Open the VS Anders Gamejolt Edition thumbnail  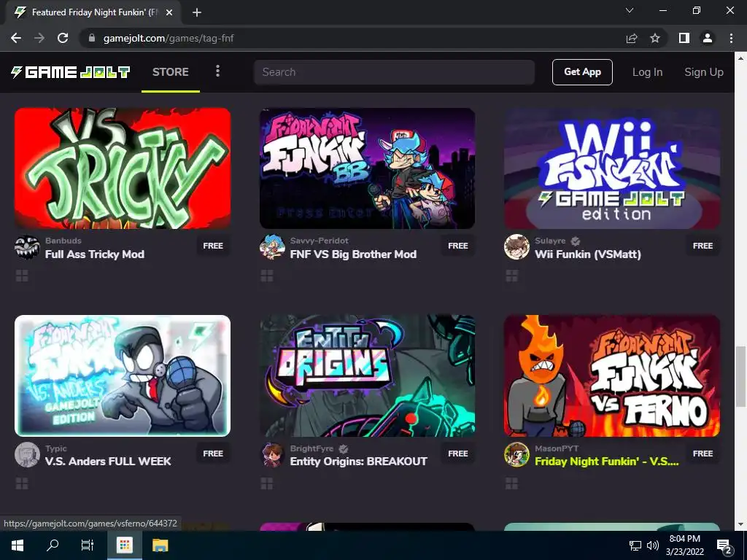tap(123, 376)
